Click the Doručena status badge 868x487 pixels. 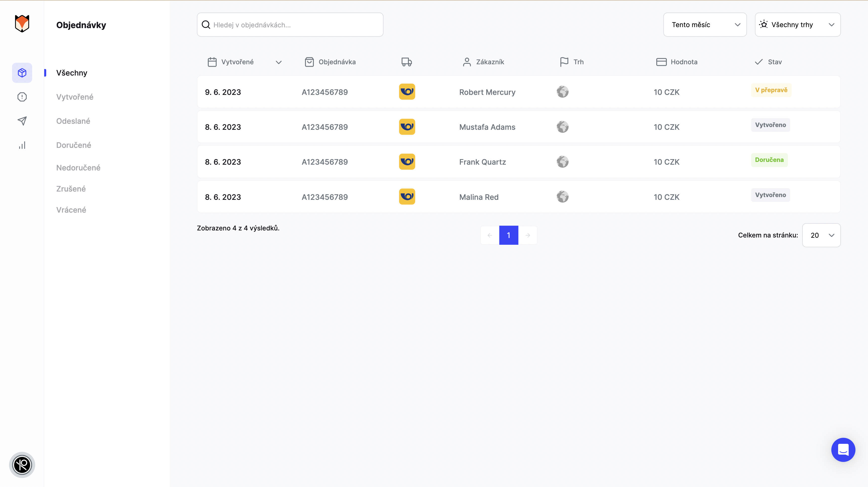pos(769,160)
